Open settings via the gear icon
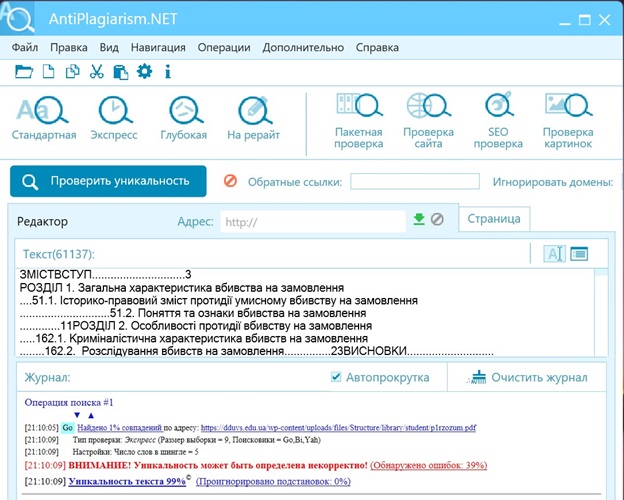This screenshot has width=624, height=500. (x=144, y=72)
